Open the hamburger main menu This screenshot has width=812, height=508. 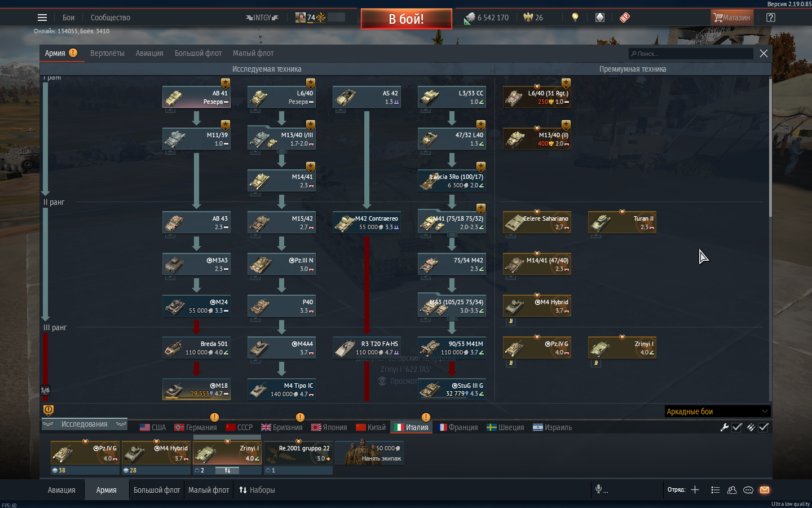tap(42, 17)
